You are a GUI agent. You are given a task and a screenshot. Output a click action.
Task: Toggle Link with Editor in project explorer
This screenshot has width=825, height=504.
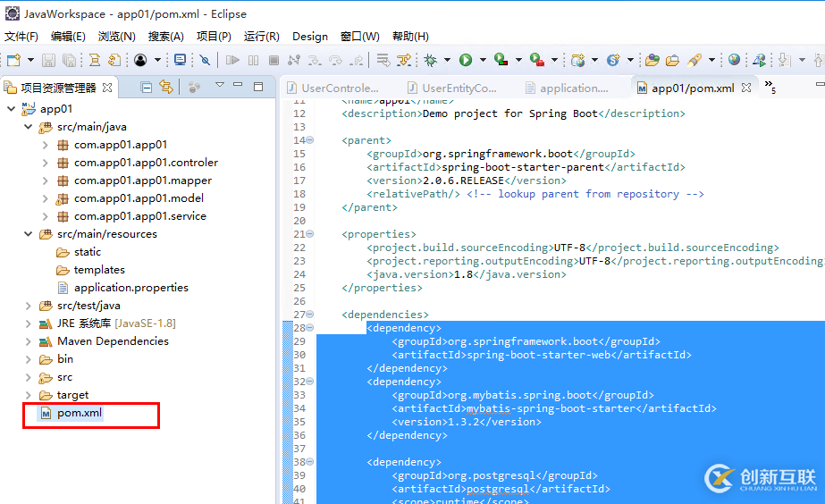click(166, 87)
